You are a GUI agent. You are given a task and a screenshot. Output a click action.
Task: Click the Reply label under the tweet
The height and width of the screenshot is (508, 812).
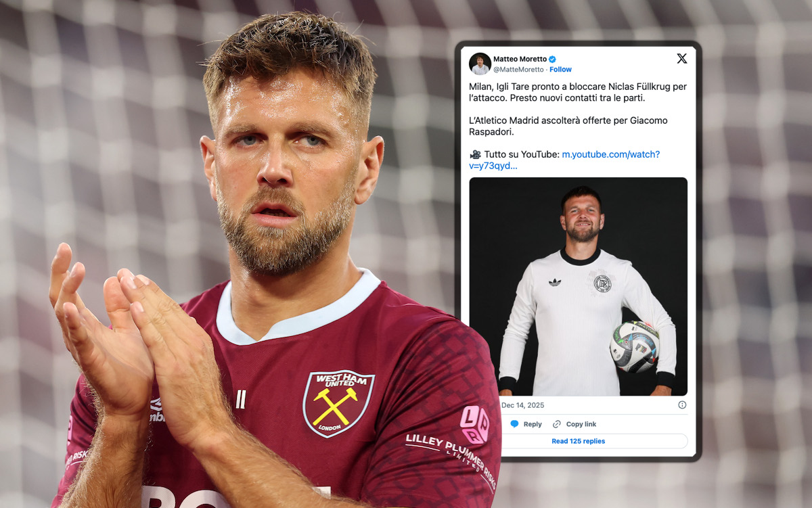click(533, 424)
